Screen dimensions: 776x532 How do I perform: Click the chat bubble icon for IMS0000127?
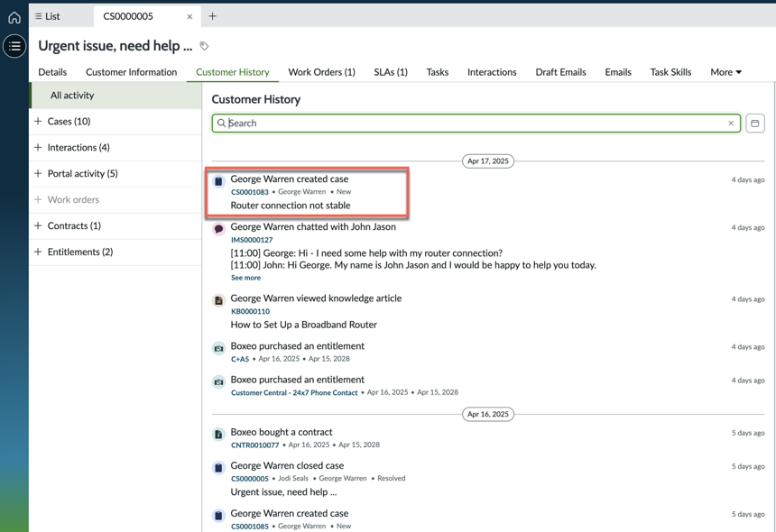pyautogui.click(x=218, y=229)
